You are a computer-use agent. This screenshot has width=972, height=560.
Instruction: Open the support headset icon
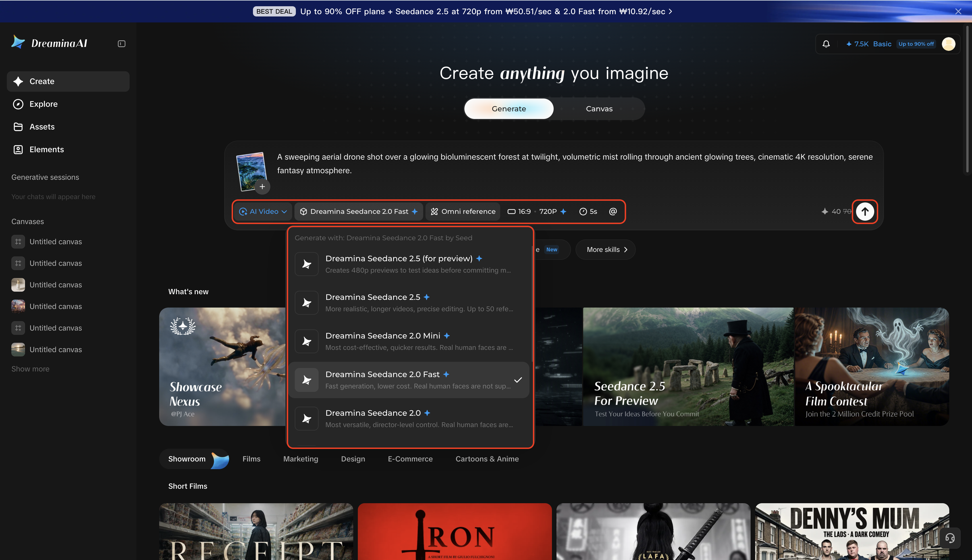[x=950, y=538]
